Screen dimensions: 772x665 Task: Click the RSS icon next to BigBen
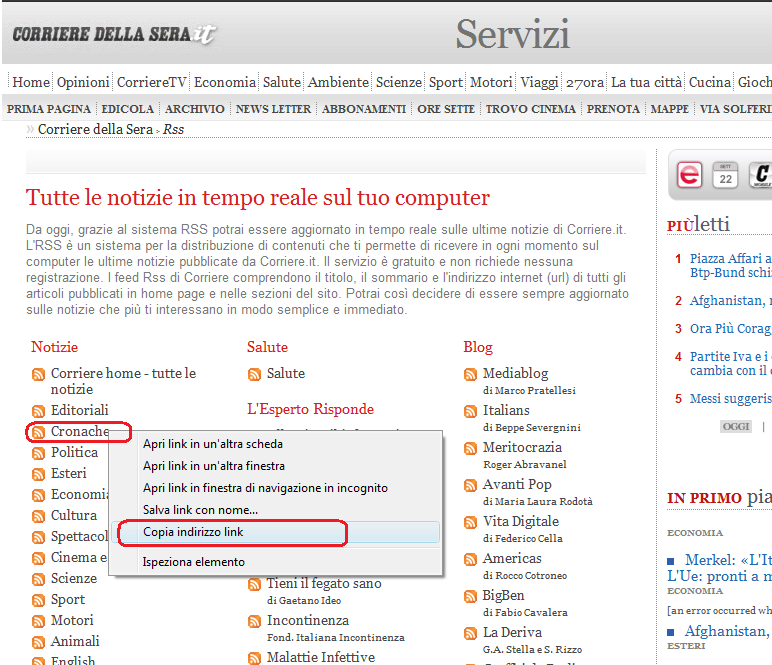point(471,597)
